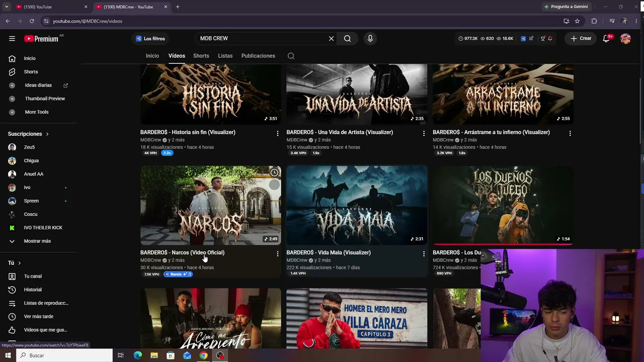Play the Historia Sin Fin thumbnail
Viewport: 644px width, 362px height.
coord(211,94)
